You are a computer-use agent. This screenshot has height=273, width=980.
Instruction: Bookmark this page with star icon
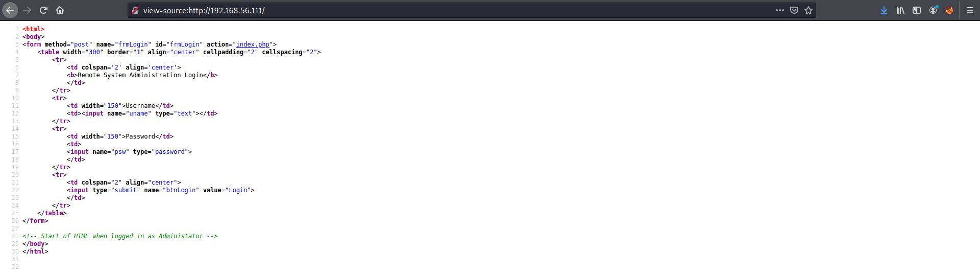pyautogui.click(x=808, y=10)
